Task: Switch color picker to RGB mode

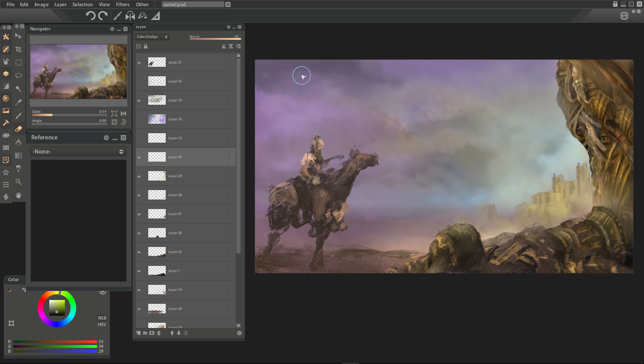Action: click(102, 318)
